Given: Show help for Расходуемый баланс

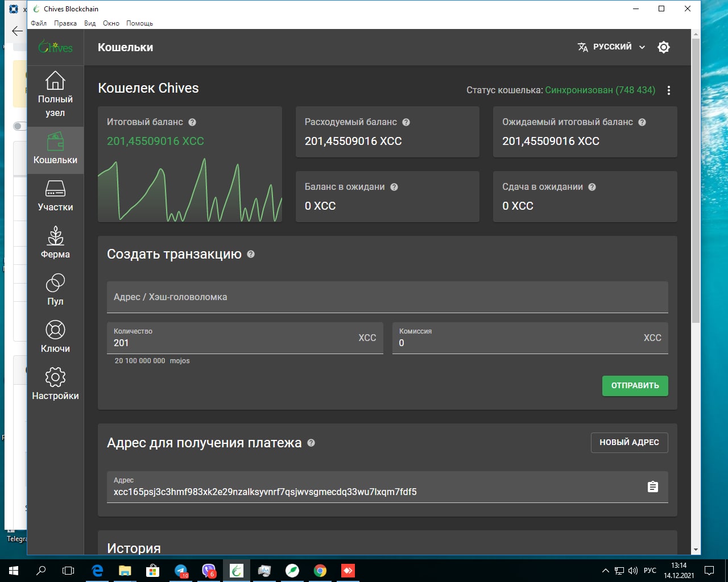Looking at the screenshot, I should [x=406, y=122].
